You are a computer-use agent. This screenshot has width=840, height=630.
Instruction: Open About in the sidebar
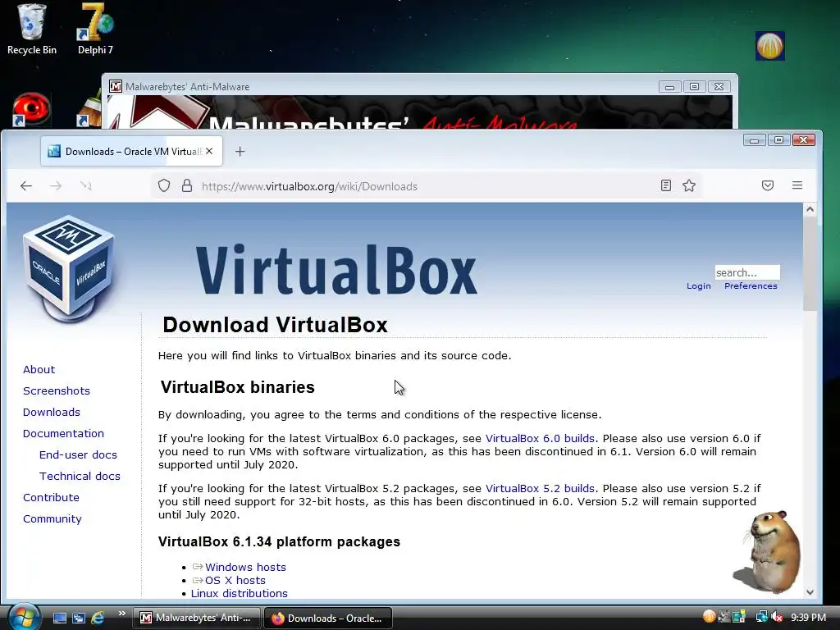coord(39,370)
